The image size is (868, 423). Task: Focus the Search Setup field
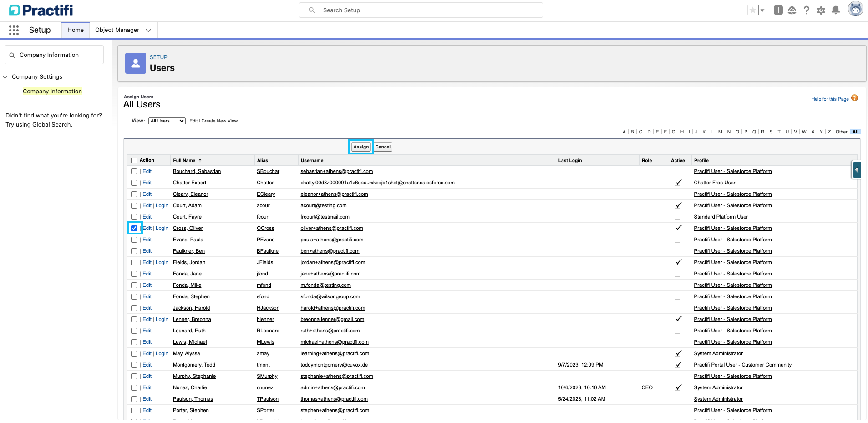421,10
